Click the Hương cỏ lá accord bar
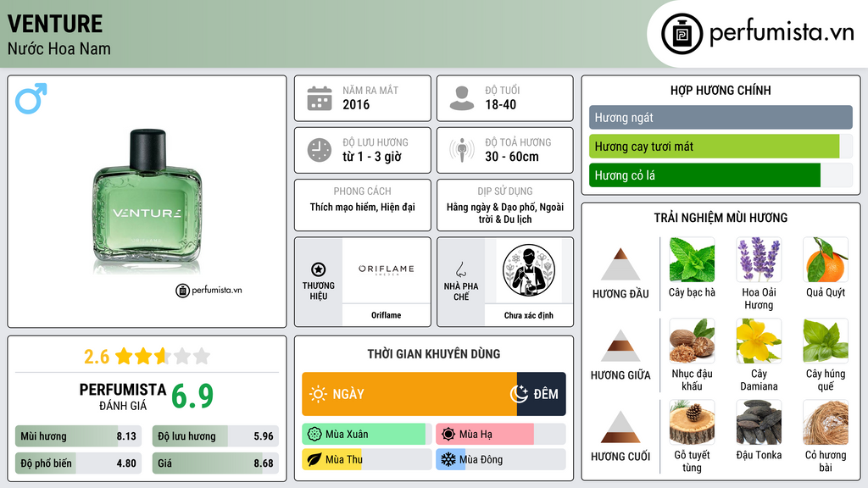868x488 pixels. 721,175
